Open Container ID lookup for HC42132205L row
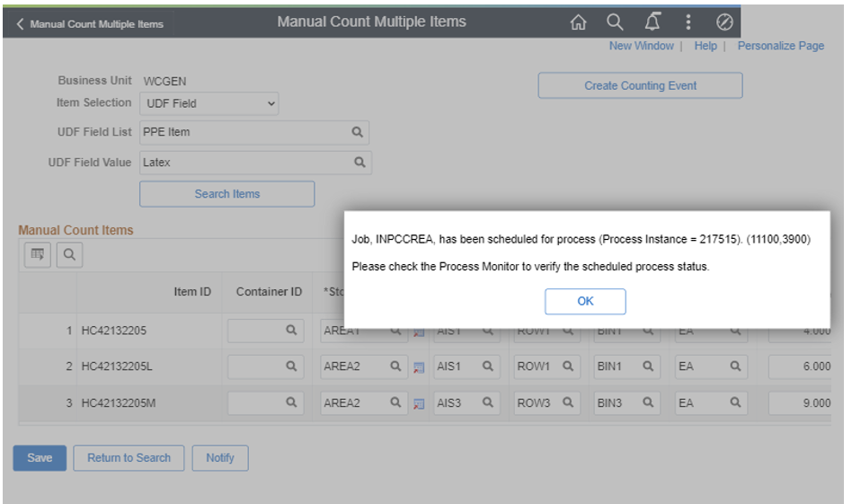The height and width of the screenshot is (504, 852). (x=291, y=367)
